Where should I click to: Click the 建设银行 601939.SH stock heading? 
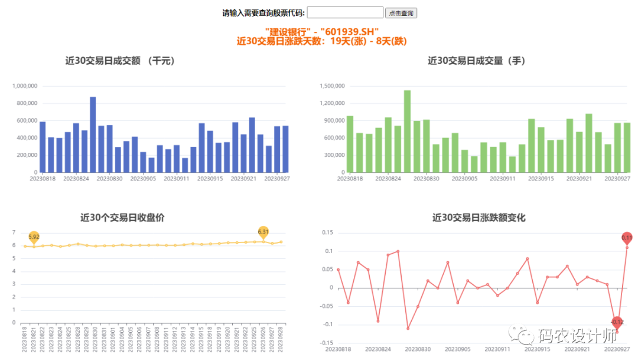321,31
